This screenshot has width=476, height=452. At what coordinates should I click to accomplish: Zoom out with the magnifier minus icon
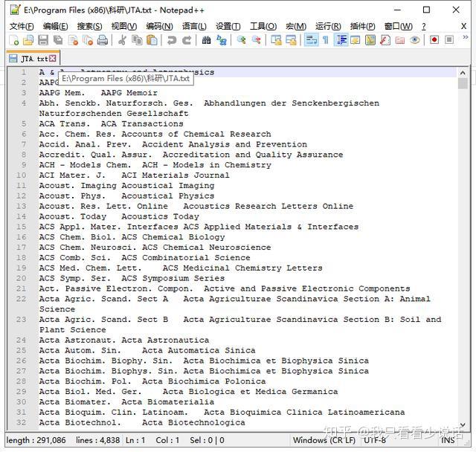coord(256,40)
